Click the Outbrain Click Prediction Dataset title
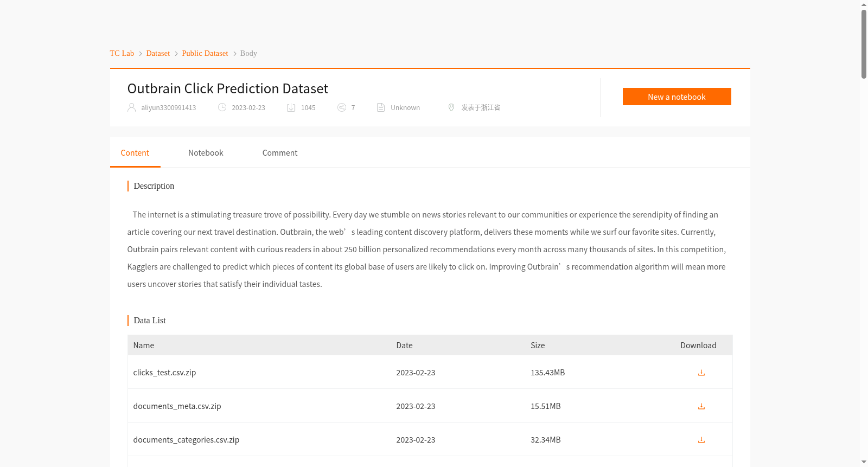Viewport: 868px width, 467px height. (x=228, y=88)
